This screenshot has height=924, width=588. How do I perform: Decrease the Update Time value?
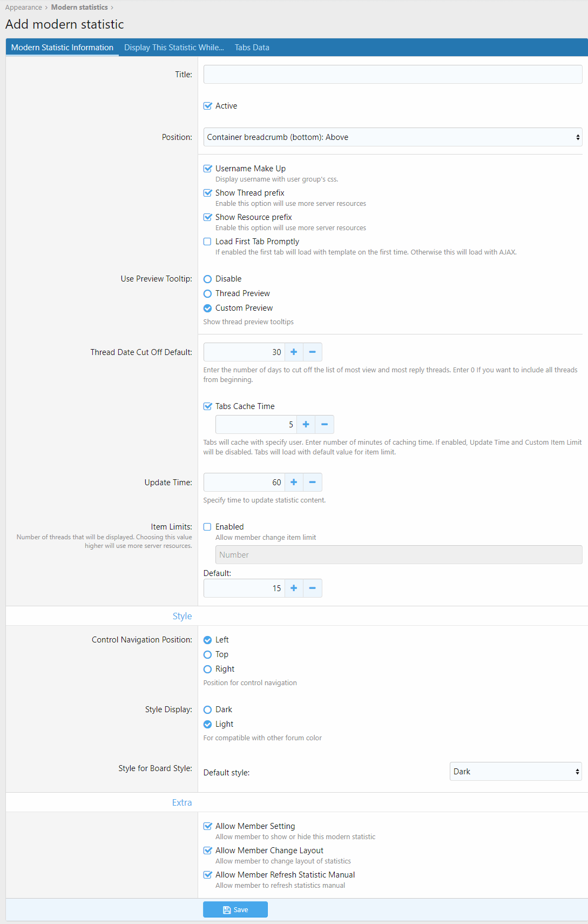(312, 483)
